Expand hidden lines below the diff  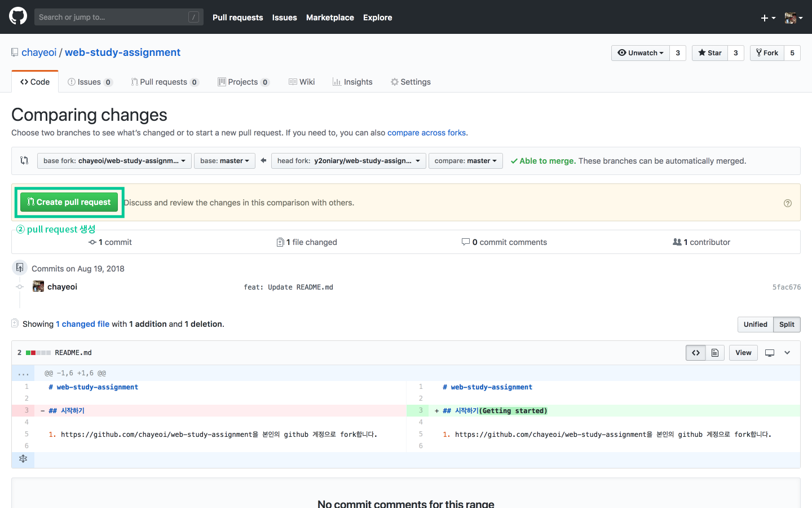[x=23, y=459]
